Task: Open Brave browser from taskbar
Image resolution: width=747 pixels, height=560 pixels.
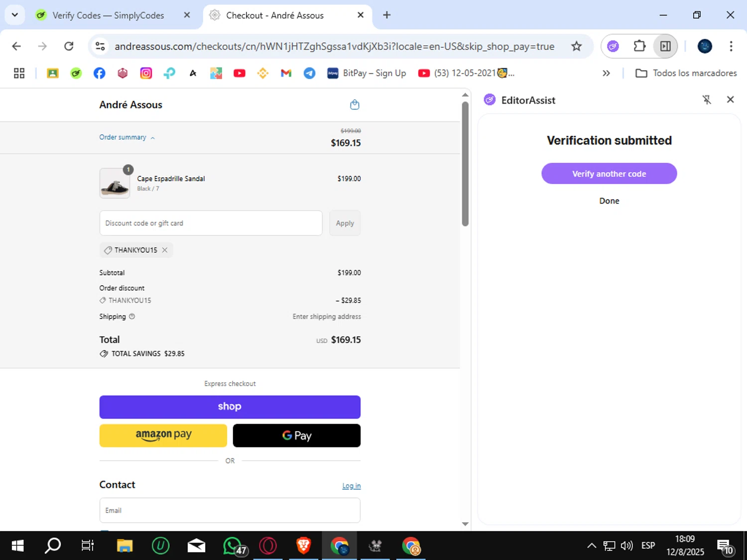Action: pos(303,546)
